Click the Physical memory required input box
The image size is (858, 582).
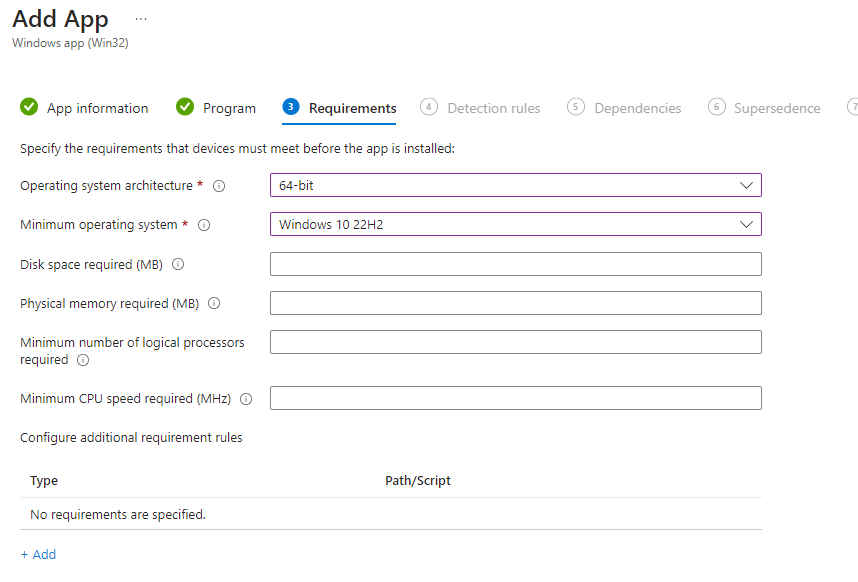click(515, 303)
